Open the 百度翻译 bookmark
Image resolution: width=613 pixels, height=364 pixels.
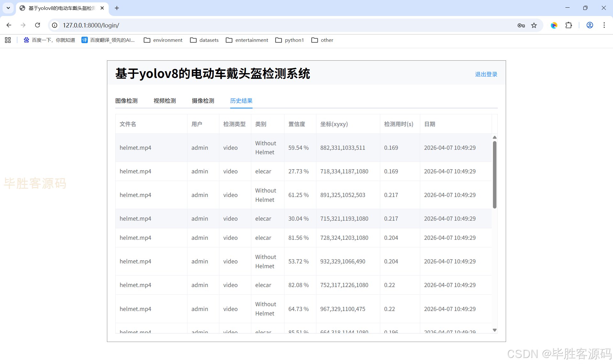pyautogui.click(x=108, y=40)
